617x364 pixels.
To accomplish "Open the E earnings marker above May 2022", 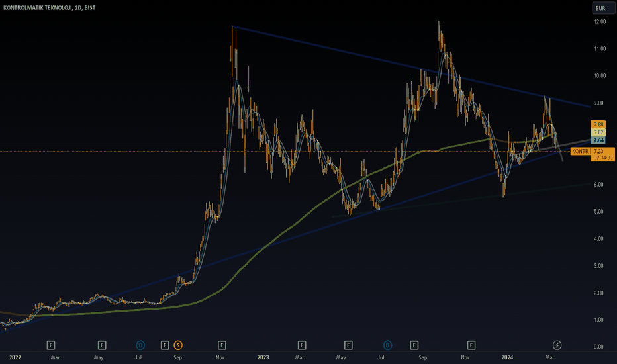I will [102, 345].
